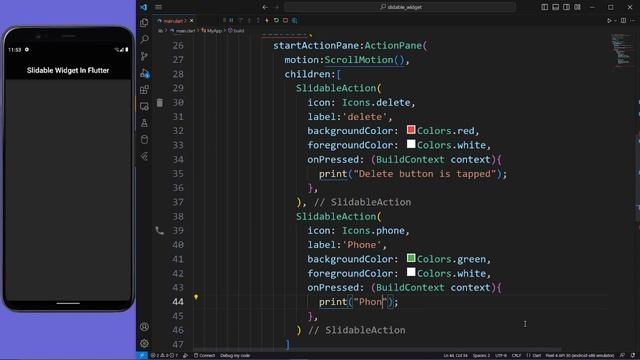Click the VS Code logo icon
The width and height of the screenshot is (640, 360).
[x=144, y=7]
